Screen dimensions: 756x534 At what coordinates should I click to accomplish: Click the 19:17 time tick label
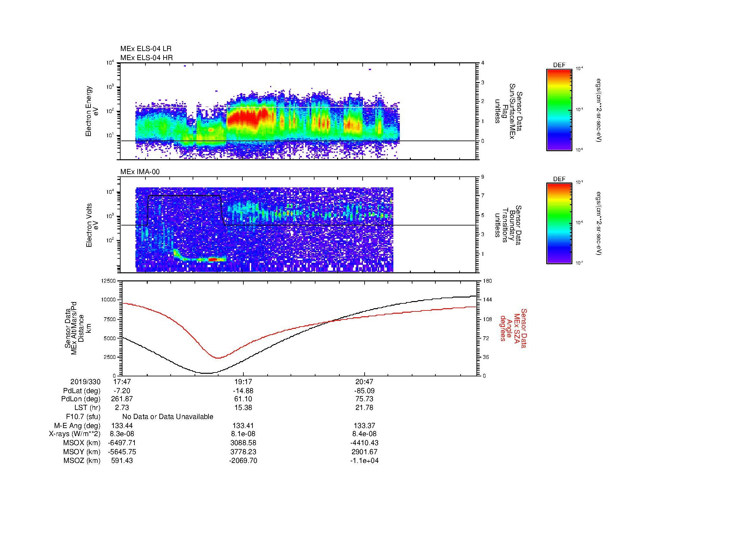243,382
